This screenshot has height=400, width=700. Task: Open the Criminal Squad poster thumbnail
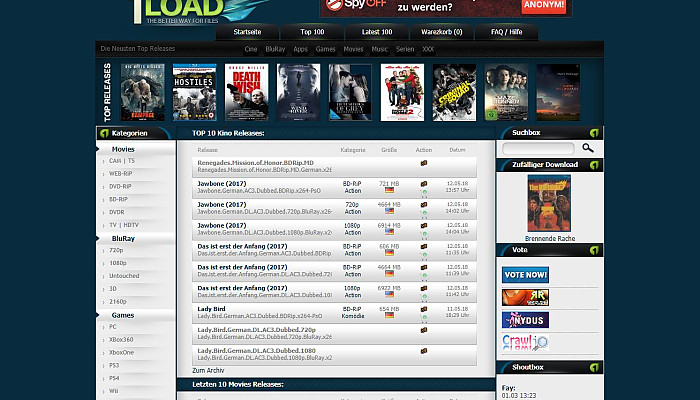[x=454, y=92]
